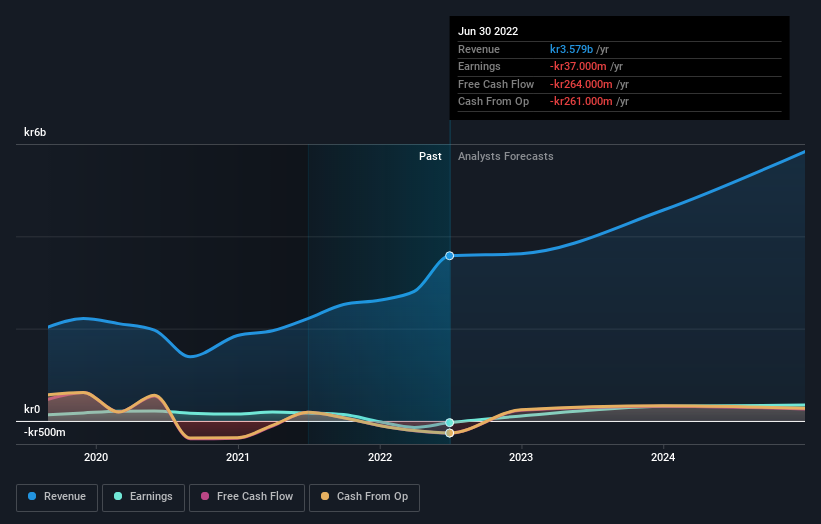Click the Earnings row label in tooltip
This screenshot has height=524, width=821.
[x=479, y=66]
